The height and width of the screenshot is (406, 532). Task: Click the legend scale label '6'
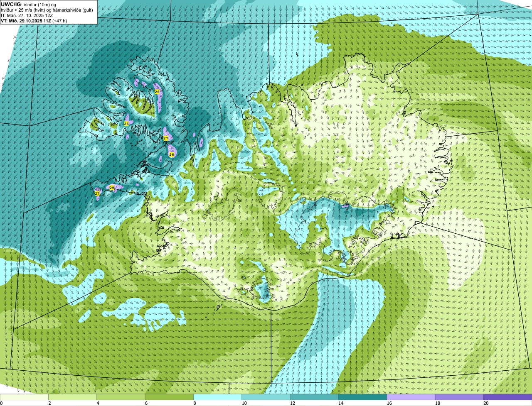click(146, 403)
